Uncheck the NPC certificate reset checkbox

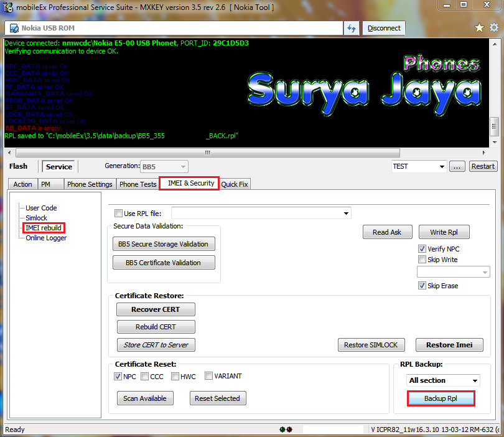[x=118, y=376]
